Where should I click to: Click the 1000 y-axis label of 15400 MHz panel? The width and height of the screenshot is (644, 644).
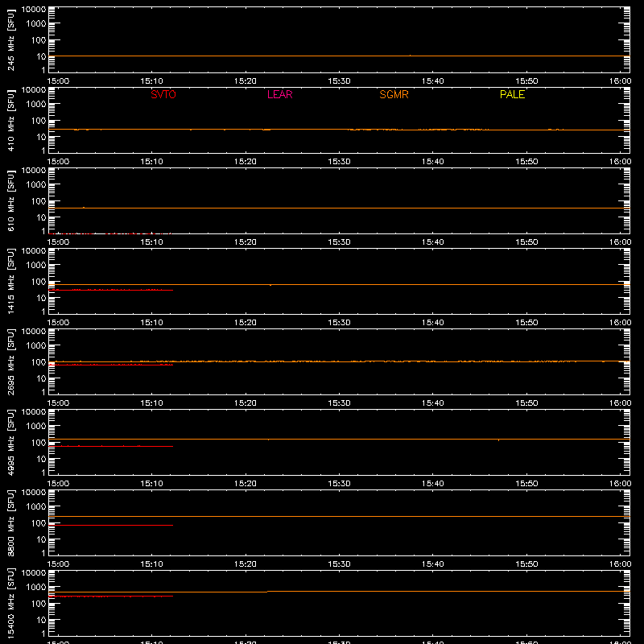36,587
